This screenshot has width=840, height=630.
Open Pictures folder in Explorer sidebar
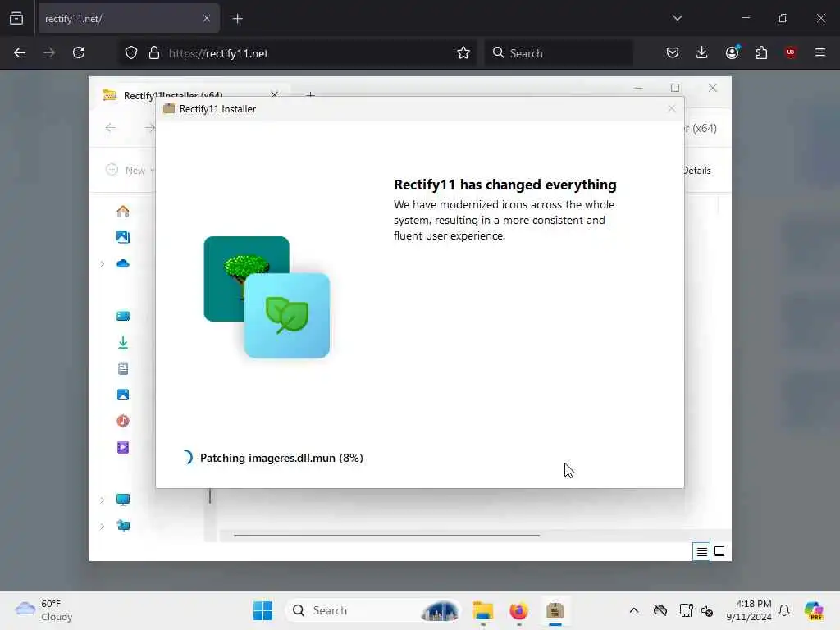(123, 395)
